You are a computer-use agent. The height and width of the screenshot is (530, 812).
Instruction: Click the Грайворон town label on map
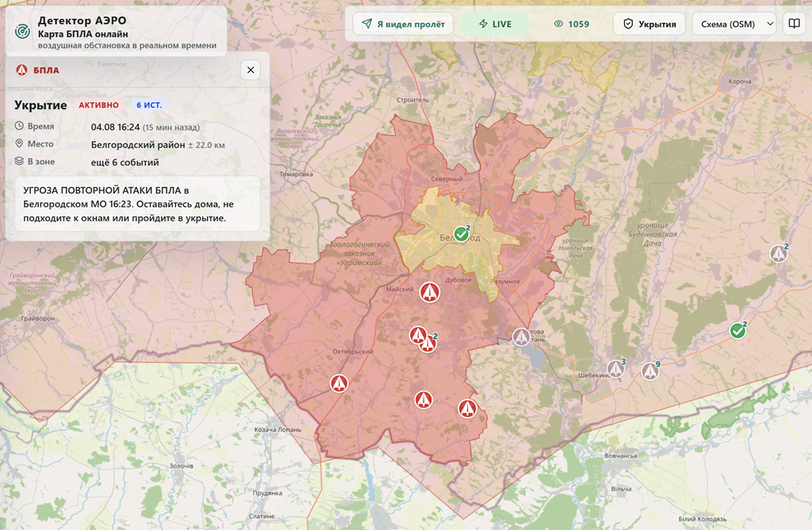(38, 318)
